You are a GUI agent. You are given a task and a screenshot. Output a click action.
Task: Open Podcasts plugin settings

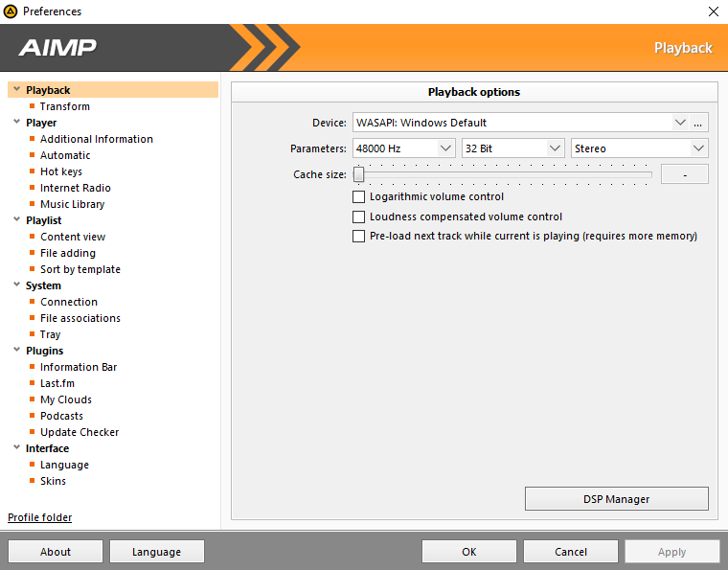click(61, 416)
